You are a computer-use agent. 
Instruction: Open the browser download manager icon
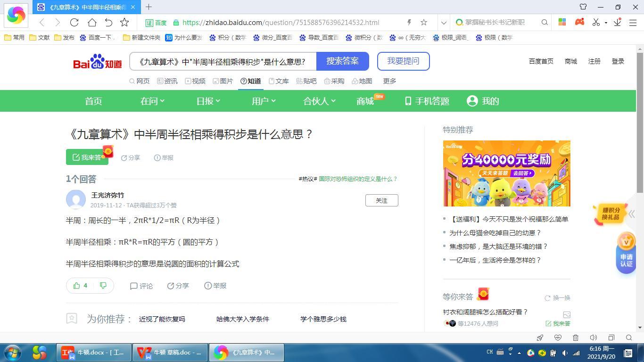(x=617, y=22)
